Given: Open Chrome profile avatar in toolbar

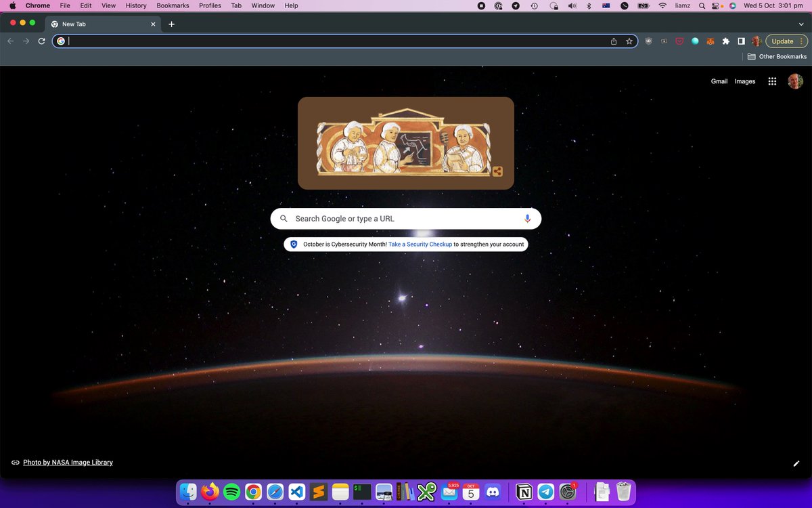Looking at the screenshot, I should [757, 41].
